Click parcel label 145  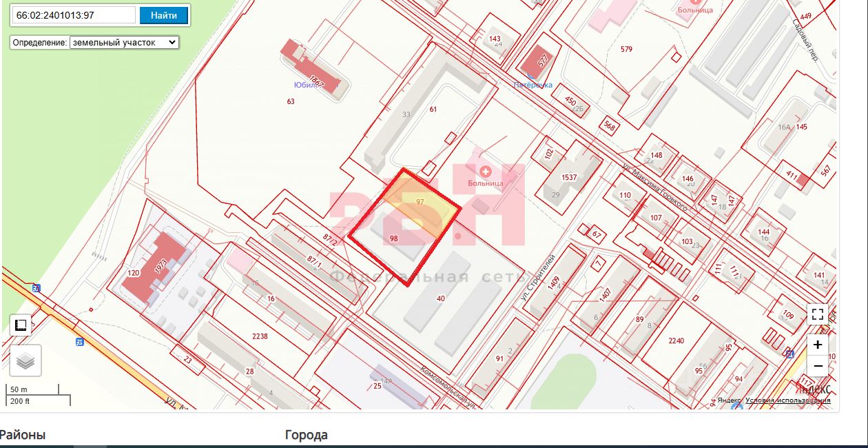[x=801, y=127]
